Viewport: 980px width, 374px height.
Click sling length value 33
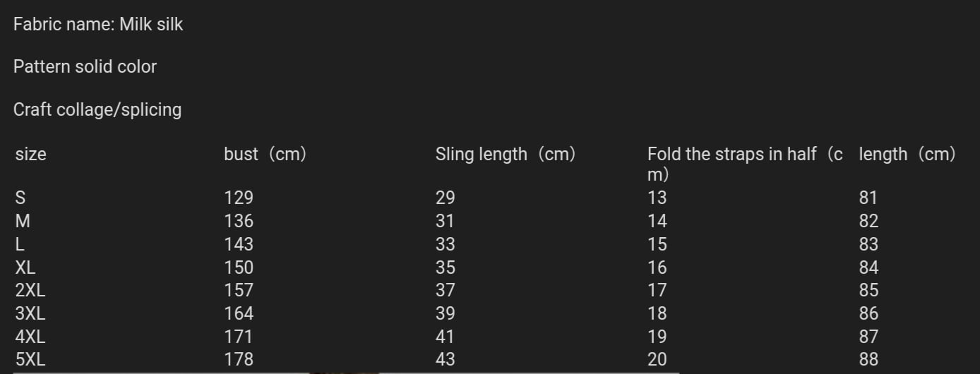click(x=446, y=244)
